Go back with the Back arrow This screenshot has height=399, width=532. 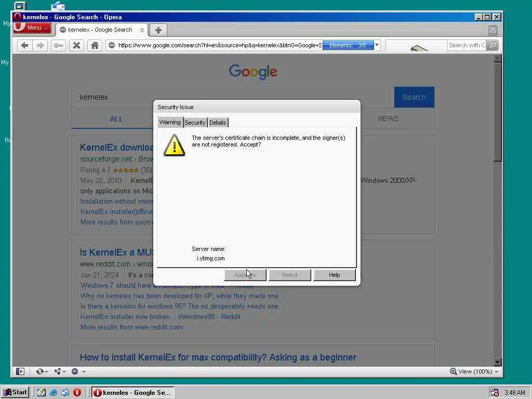(24, 45)
